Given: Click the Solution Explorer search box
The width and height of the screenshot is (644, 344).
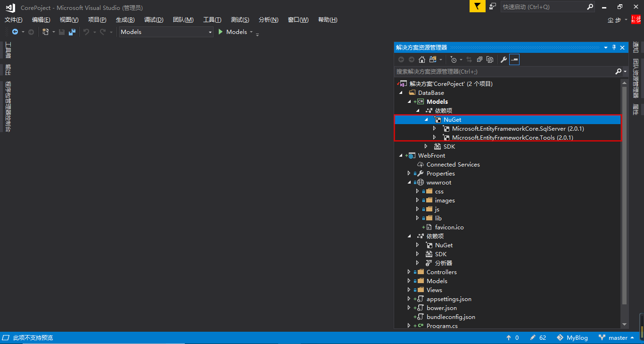Looking at the screenshot, I should tap(504, 72).
